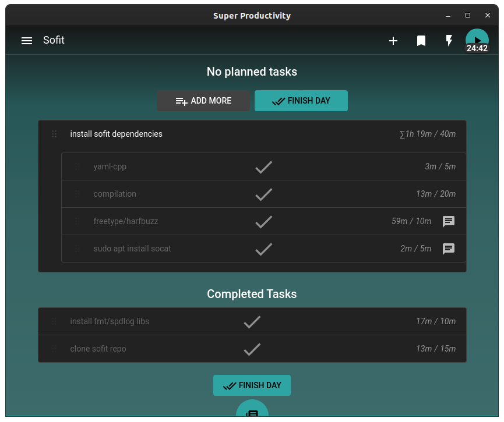Click drag handle of install sofit dependencies
504x422 pixels.
click(54, 134)
